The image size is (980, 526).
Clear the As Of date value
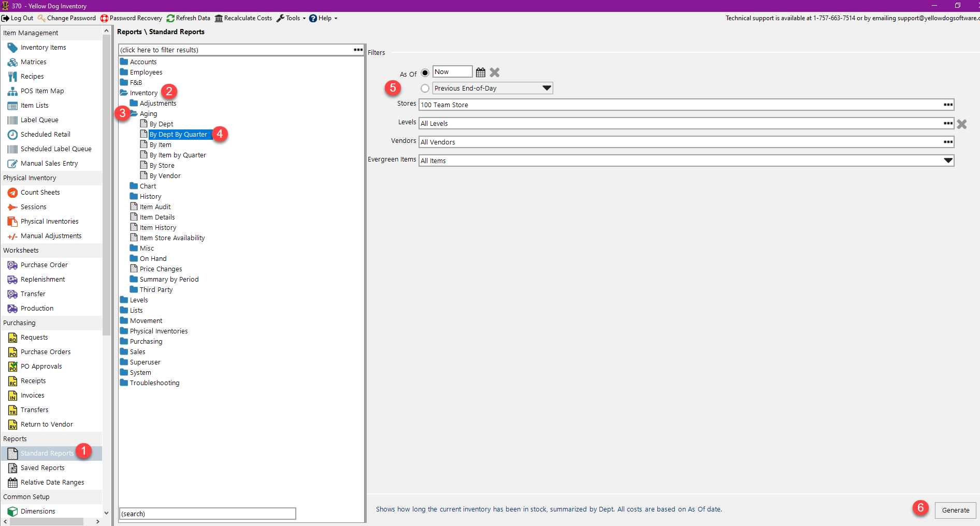click(x=495, y=72)
